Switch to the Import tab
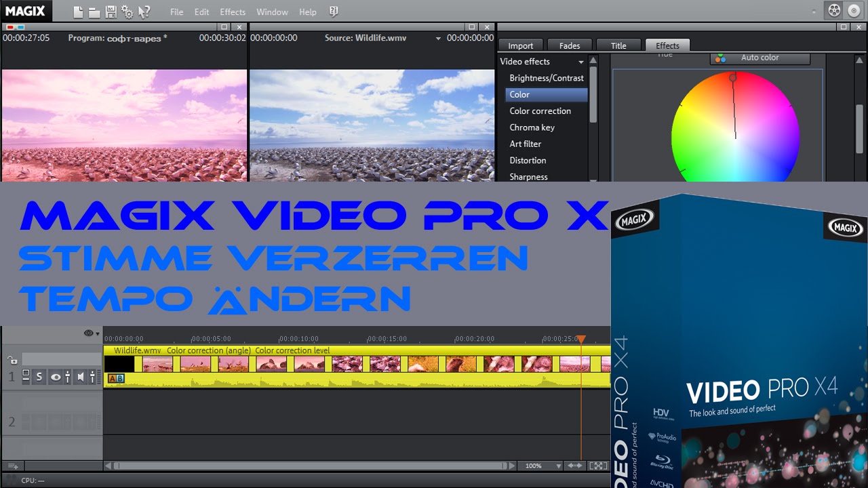The height and width of the screenshot is (488, 868). tap(521, 45)
